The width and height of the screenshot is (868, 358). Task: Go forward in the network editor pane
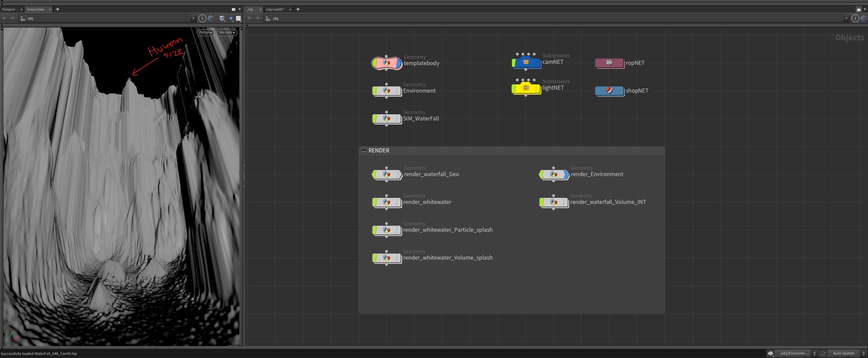tap(258, 18)
